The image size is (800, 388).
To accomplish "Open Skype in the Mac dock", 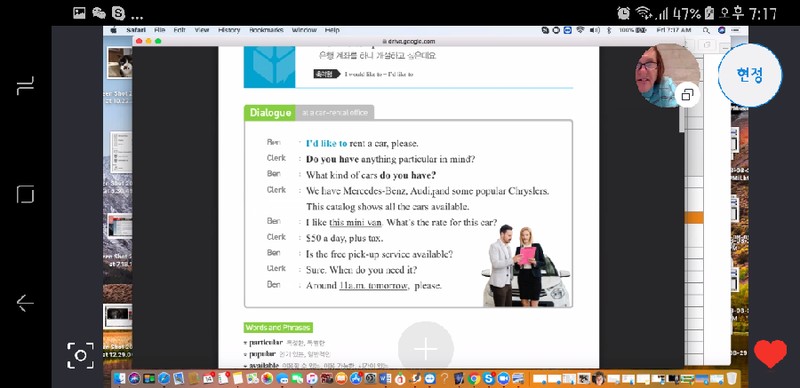I will pyautogui.click(x=489, y=378).
